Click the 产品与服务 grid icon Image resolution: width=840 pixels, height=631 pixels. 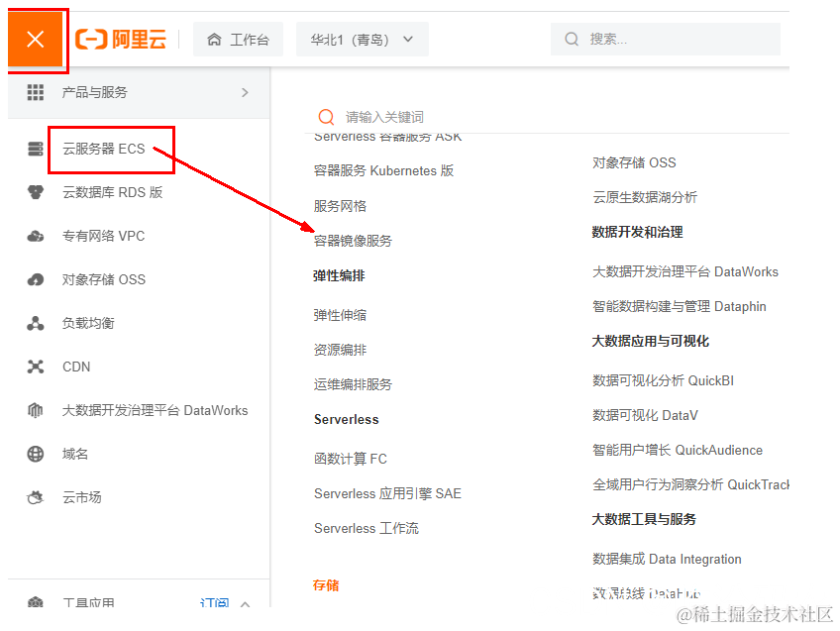(x=36, y=93)
